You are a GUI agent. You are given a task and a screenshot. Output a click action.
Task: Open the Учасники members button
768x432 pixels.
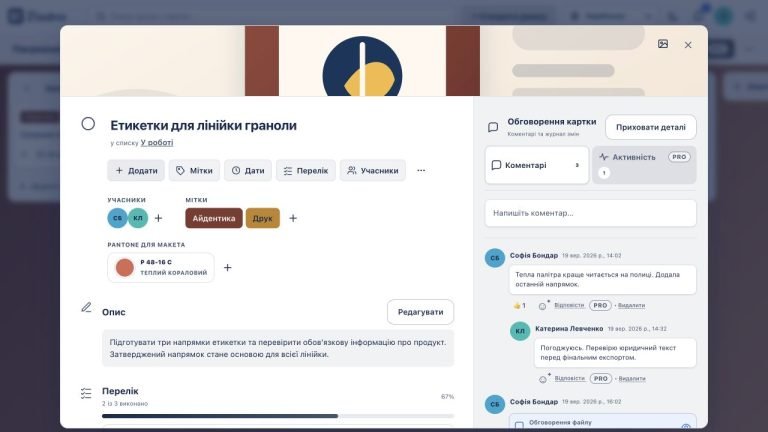(x=373, y=170)
